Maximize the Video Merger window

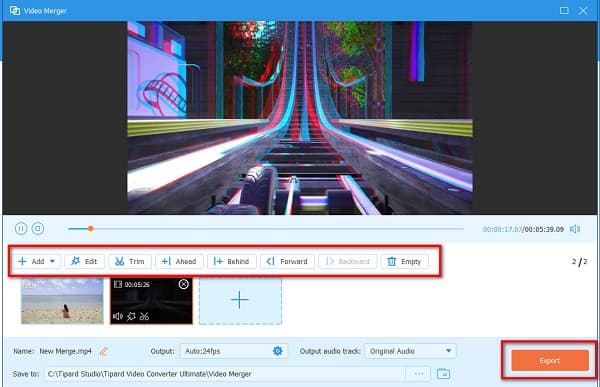[x=564, y=11]
